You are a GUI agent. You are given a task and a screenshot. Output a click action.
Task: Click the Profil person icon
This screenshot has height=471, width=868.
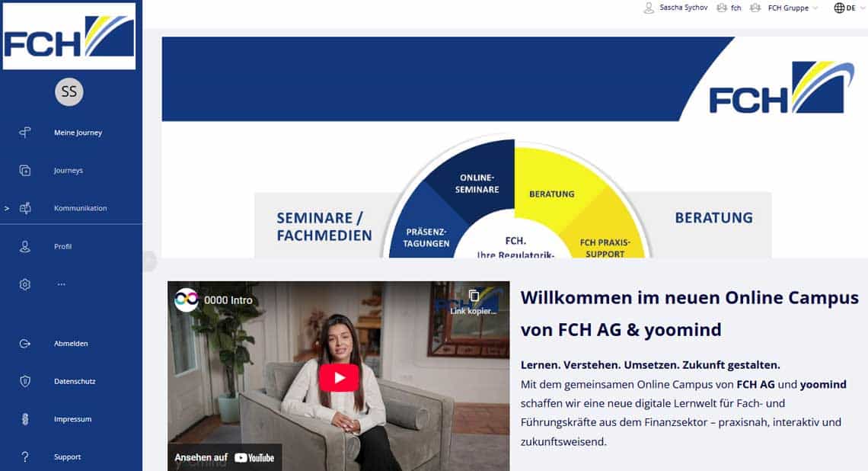coord(25,247)
